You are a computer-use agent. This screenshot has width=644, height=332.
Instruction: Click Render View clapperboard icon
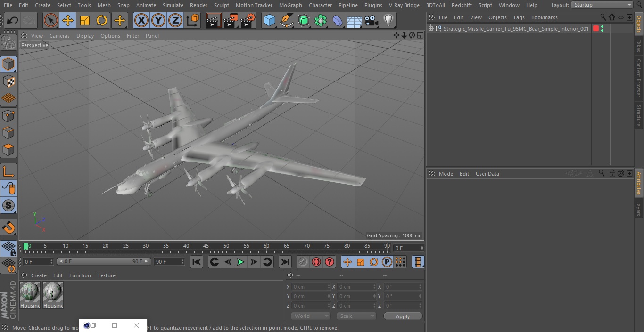point(213,20)
